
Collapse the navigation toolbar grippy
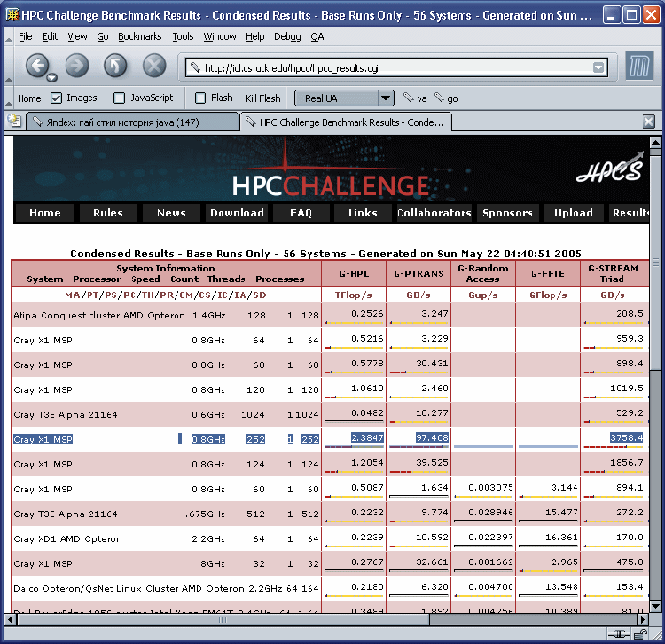click(x=9, y=67)
